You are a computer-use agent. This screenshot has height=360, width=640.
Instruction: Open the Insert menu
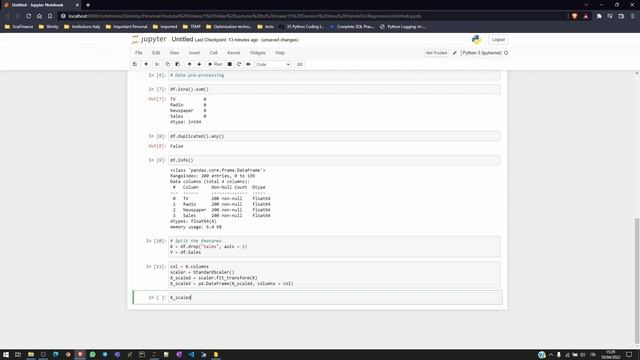pos(194,53)
